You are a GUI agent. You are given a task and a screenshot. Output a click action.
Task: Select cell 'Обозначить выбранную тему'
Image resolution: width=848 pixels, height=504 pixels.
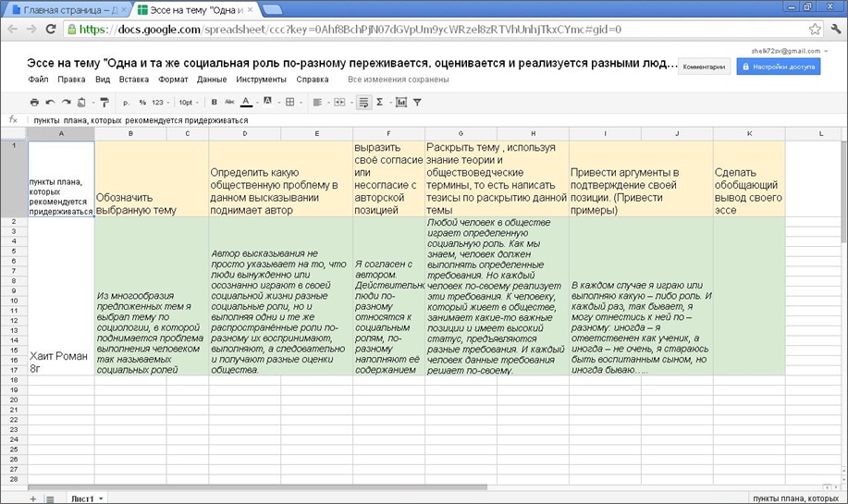coord(152,178)
